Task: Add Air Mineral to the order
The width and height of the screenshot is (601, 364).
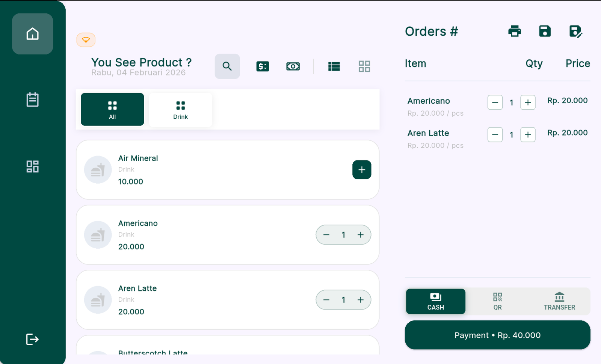Action: 362,170
